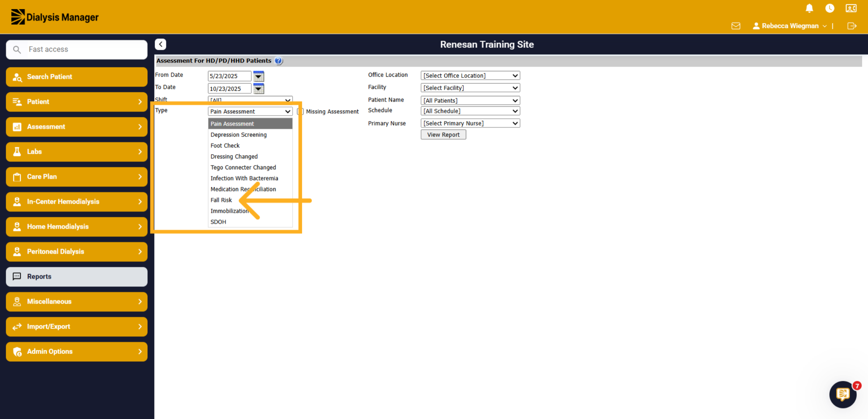
Task: Toggle the Missing Assessment checkbox
Action: pos(300,111)
